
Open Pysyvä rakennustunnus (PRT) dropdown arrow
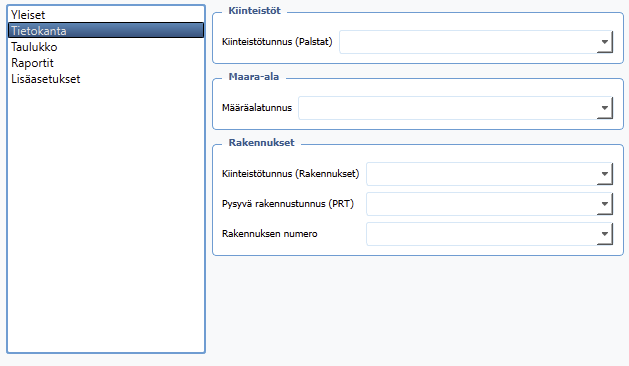605,204
